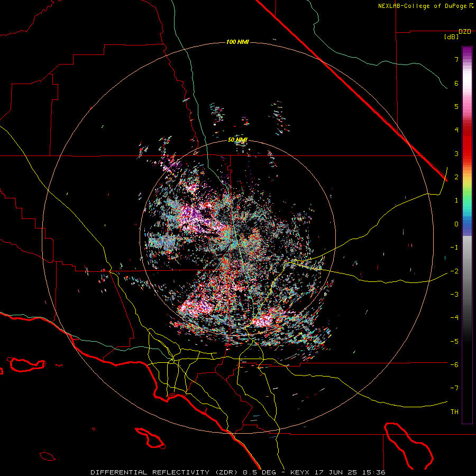Click the DIFFERENTIAL REFLECTIVITY caption text
The height and width of the screenshot is (476, 476).
pos(150,472)
